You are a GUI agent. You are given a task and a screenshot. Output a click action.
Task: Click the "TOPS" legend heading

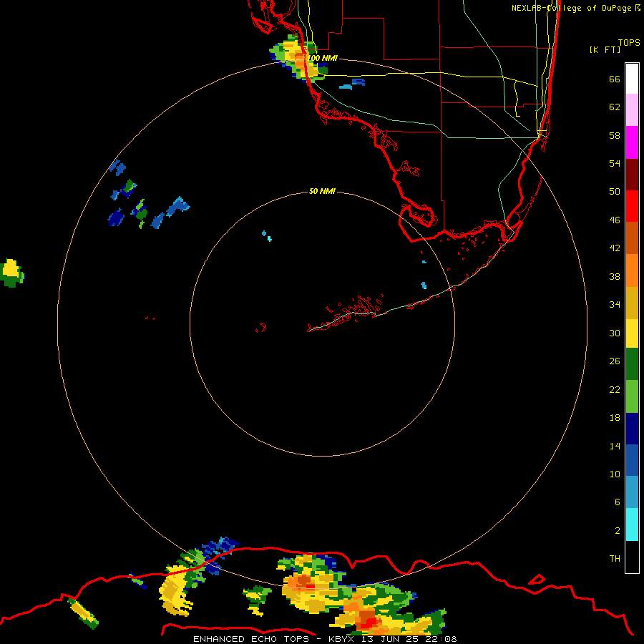(629, 42)
